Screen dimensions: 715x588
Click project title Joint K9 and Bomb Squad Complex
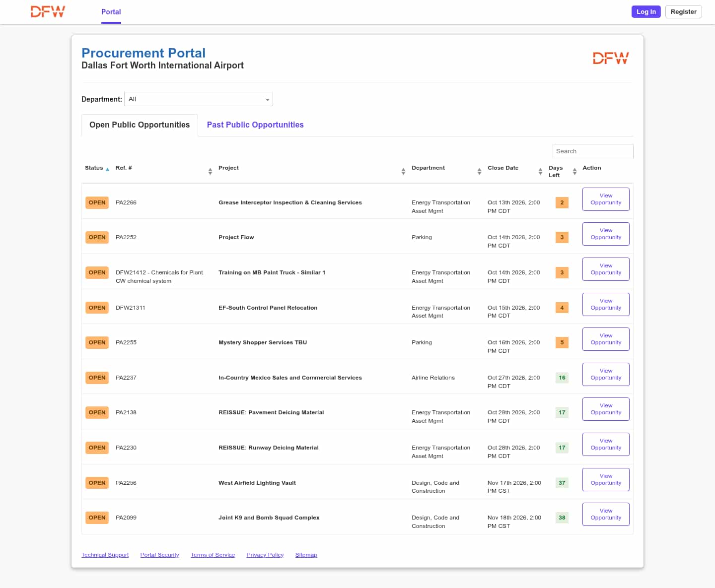click(x=269, y=518)
